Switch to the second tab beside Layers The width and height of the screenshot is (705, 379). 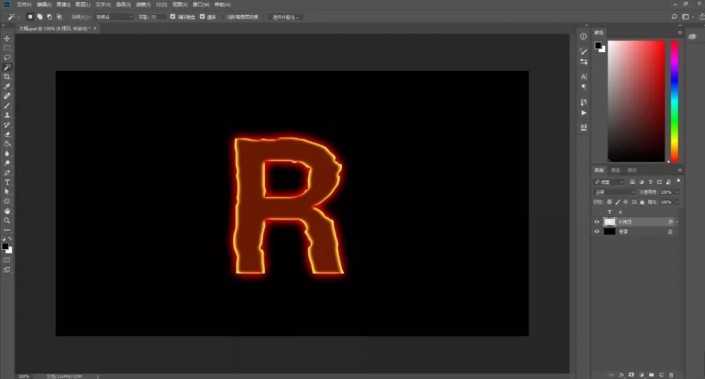616,170
